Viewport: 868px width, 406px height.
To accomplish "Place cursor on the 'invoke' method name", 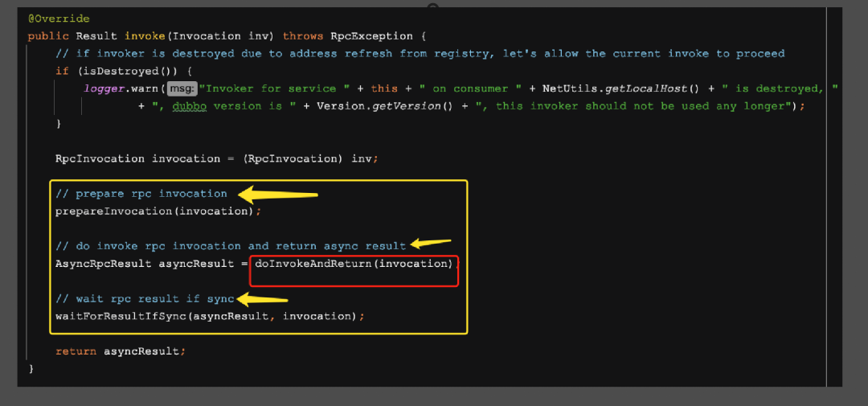I will click(145, 36).
